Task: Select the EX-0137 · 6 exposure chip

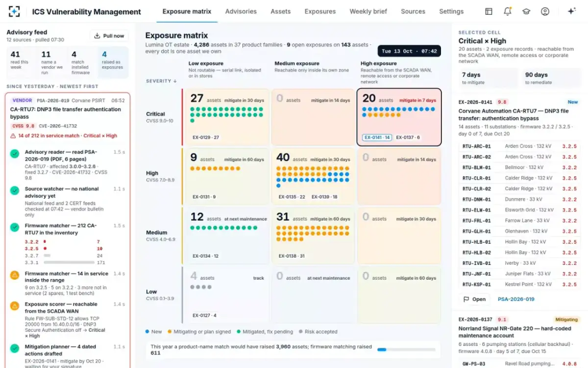Action: click(408, 137)
